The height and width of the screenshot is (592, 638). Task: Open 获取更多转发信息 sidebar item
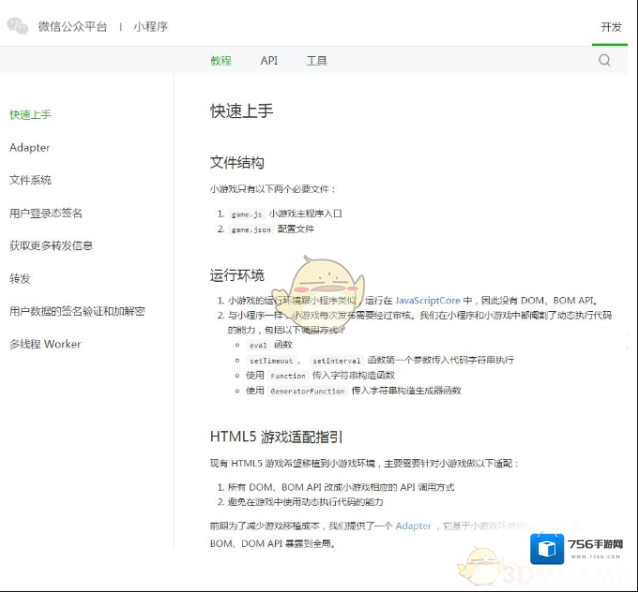[51, 246]
